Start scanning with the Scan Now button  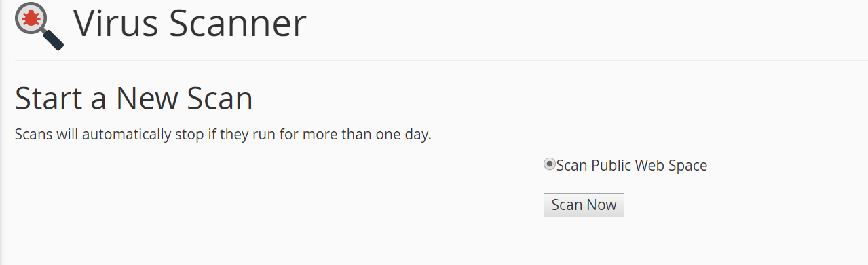coord(584,205)
